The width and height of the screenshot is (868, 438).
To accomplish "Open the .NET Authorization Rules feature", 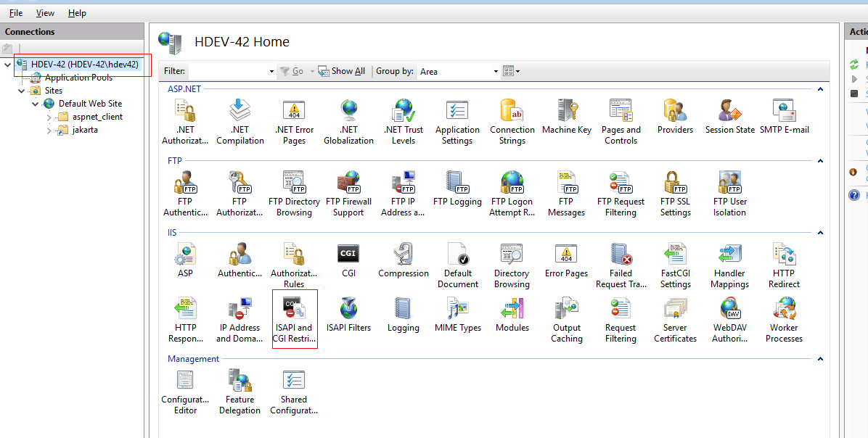I will 185,122.
